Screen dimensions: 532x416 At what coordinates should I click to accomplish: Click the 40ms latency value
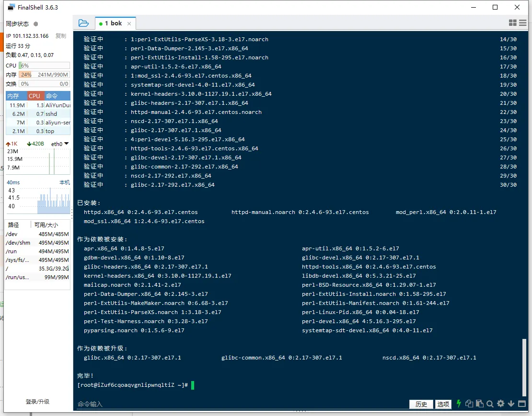[13, 182]
